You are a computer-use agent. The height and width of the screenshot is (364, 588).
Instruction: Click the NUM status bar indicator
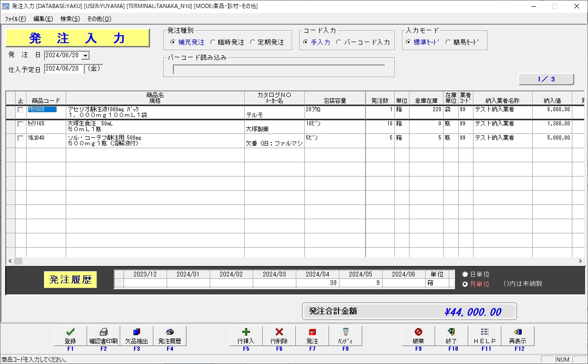point(563,360)
